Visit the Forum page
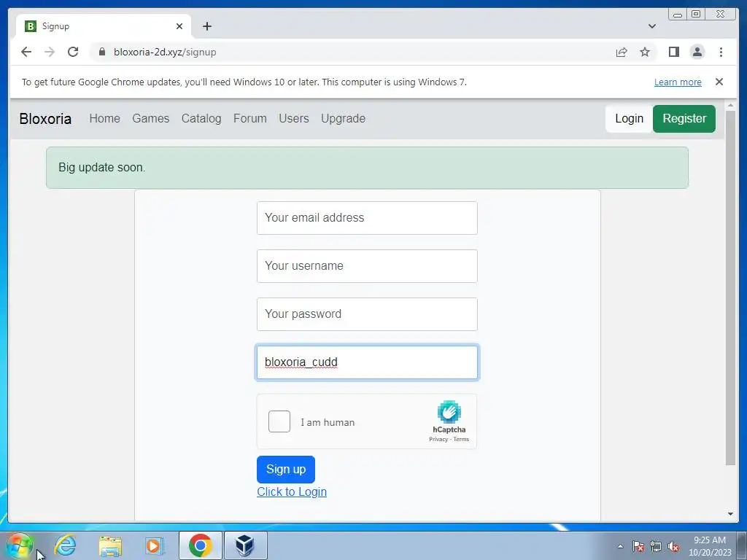 pos(249,119)
